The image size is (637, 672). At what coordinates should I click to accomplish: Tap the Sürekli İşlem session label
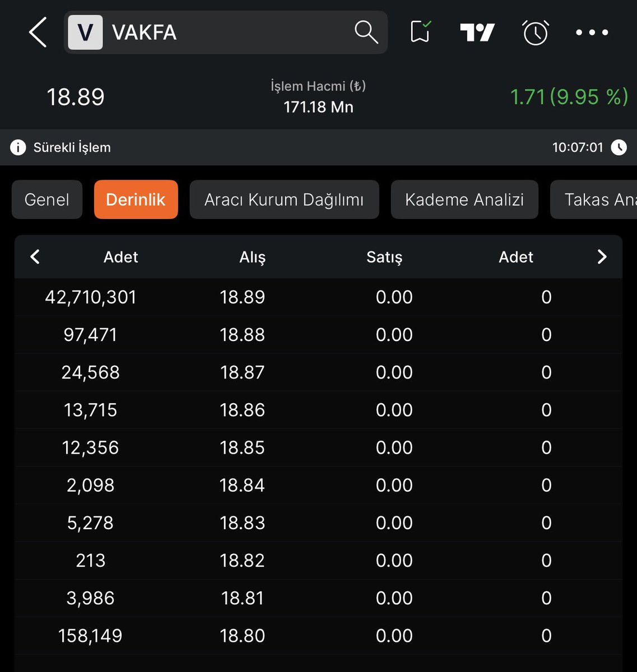(x=72, y=147)
